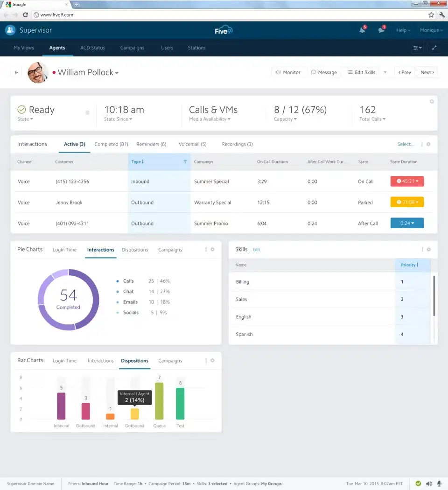This screenshot has height=490, width=448.
Task: Mute the speaker icon in the status bar
Action: [x=429, y=483]
